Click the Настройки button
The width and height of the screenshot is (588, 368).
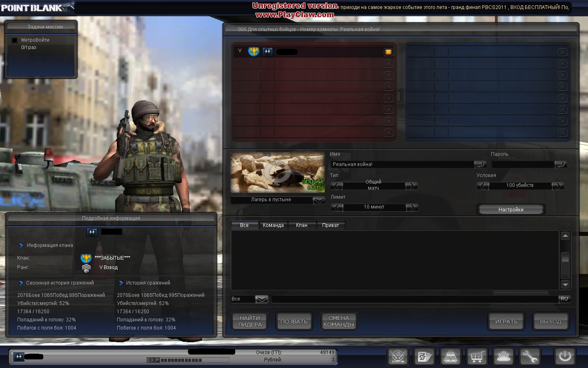(x=510, y=209)
